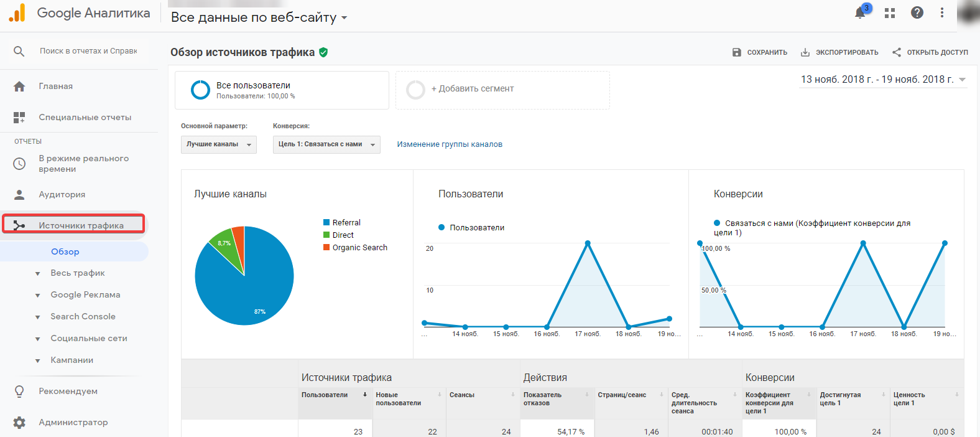This screenshot has width=980, height=437.
Task: Click the Добавить сегмент box
Action: tap(502, 90)
